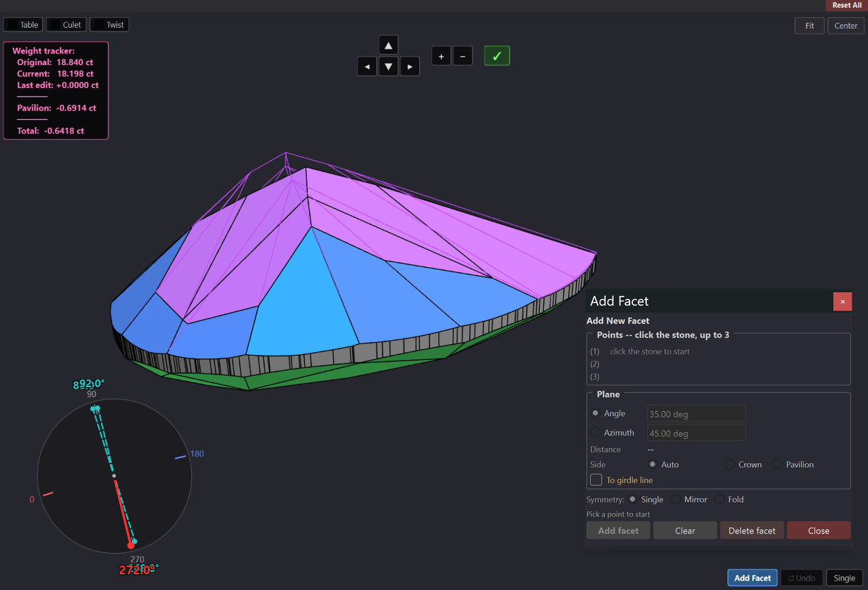868x590 pixels.
Task: Toggle the Culet highlight button
Action: point(66,24)
